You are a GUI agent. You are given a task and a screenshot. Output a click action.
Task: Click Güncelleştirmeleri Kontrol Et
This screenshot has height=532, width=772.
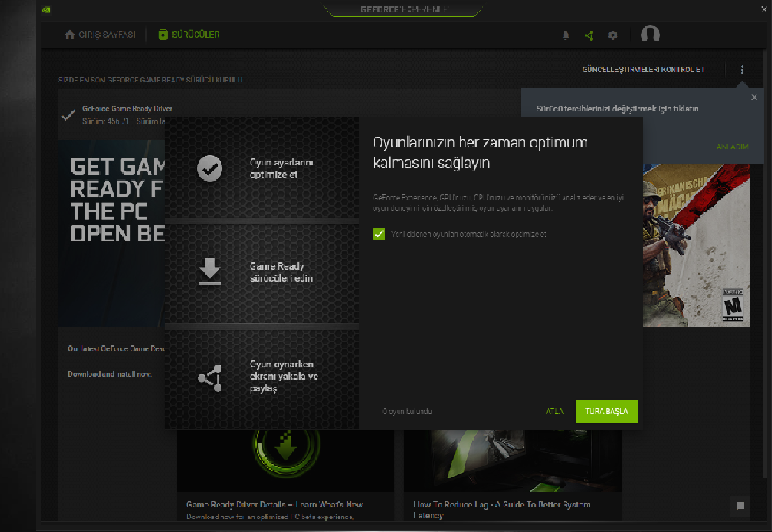point(644,69)
